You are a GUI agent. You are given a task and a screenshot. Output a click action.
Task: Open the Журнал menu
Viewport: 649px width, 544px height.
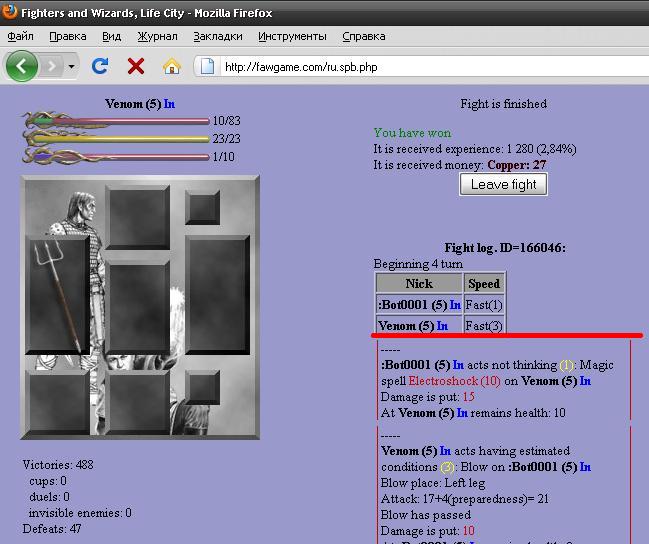pyautogui.click(x=157, y=36)
